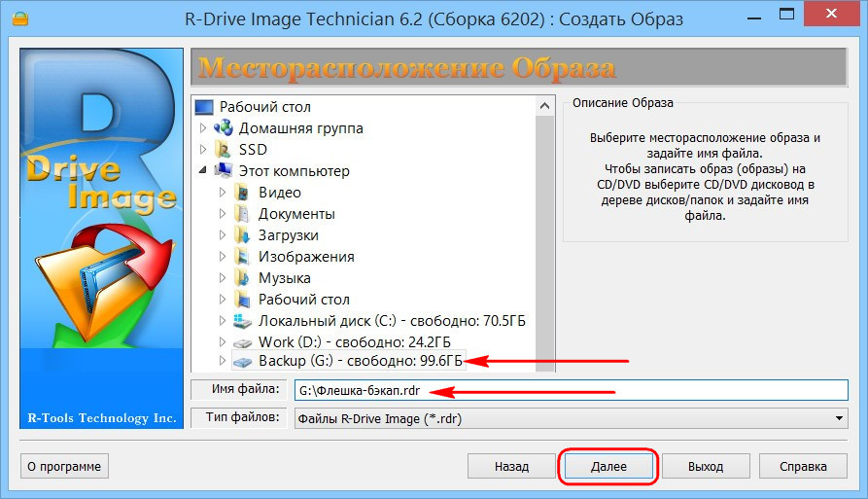Viewport: 868px width, 499px height.
Task: Collapse the Этот компьютер tree node
Action: point(202,170)
